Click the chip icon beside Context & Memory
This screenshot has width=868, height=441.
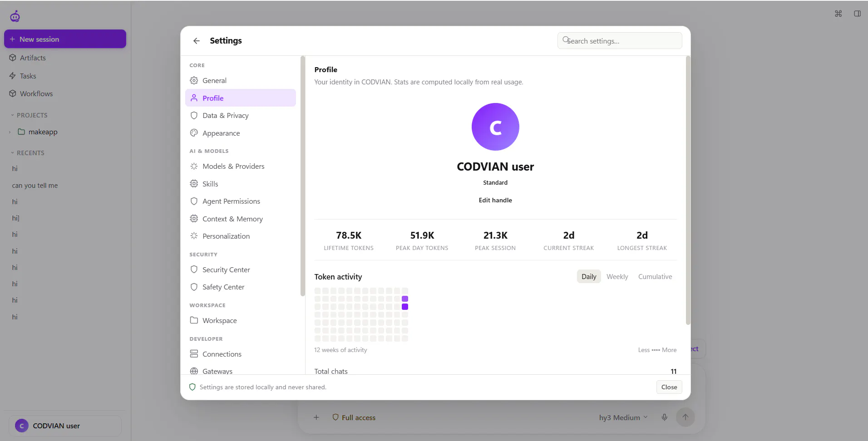tap(194, 219)
